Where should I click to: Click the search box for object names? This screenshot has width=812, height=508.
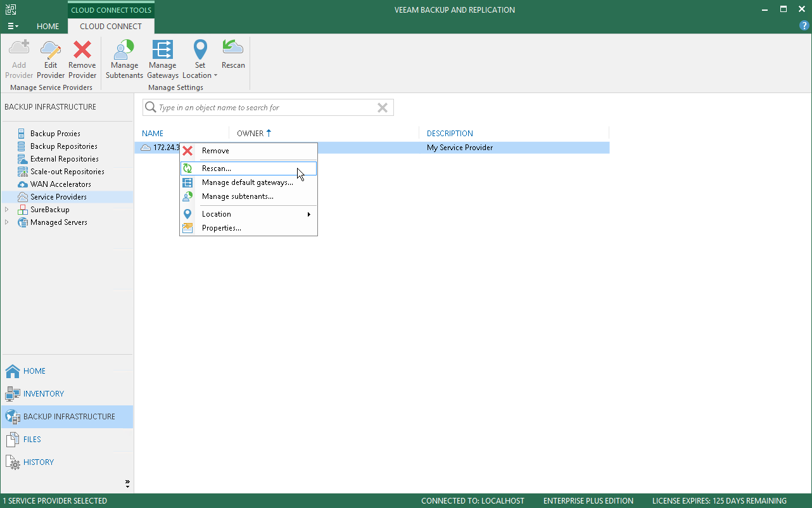point(268,108)
